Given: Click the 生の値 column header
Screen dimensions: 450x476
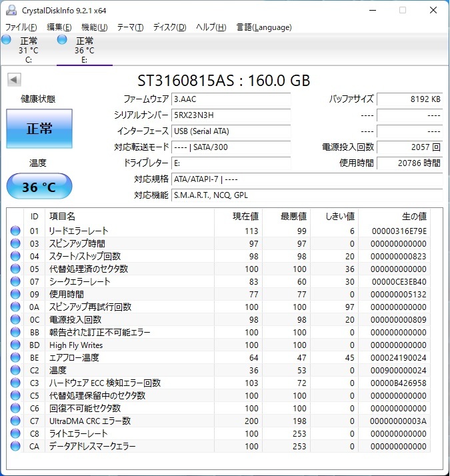Looking at the screenshot, I should [x=413, y=217].
